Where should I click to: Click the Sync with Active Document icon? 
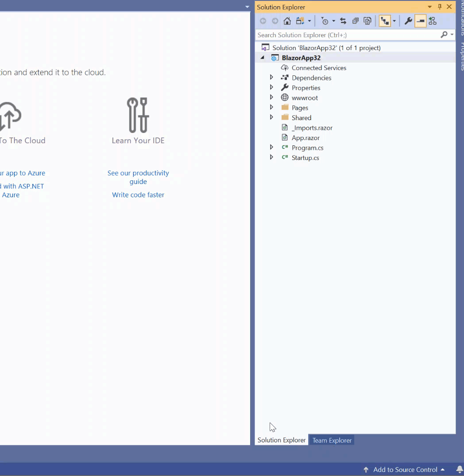point(343,21)
